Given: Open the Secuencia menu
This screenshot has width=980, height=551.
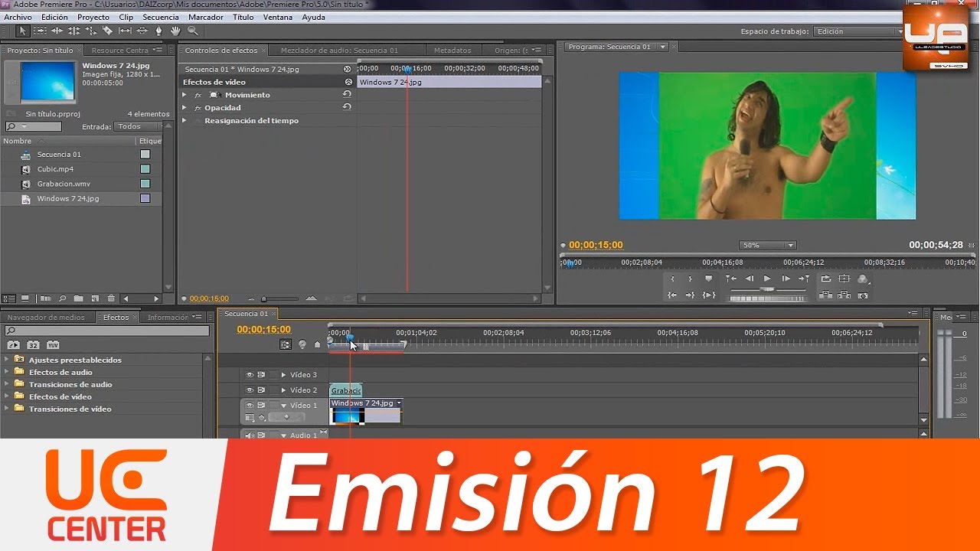Looking at the screenshot, I should point(161,17).
